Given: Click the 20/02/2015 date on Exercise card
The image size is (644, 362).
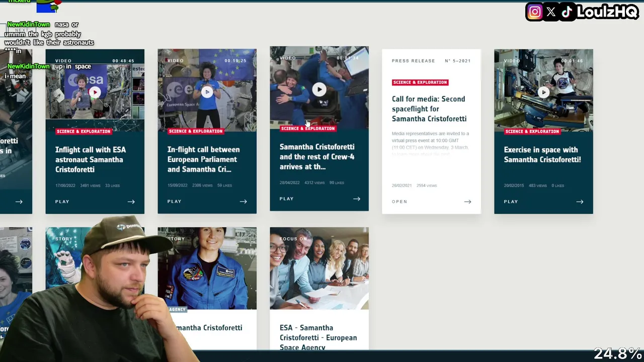Looking at the screenshot, I should tap(514, 186).
